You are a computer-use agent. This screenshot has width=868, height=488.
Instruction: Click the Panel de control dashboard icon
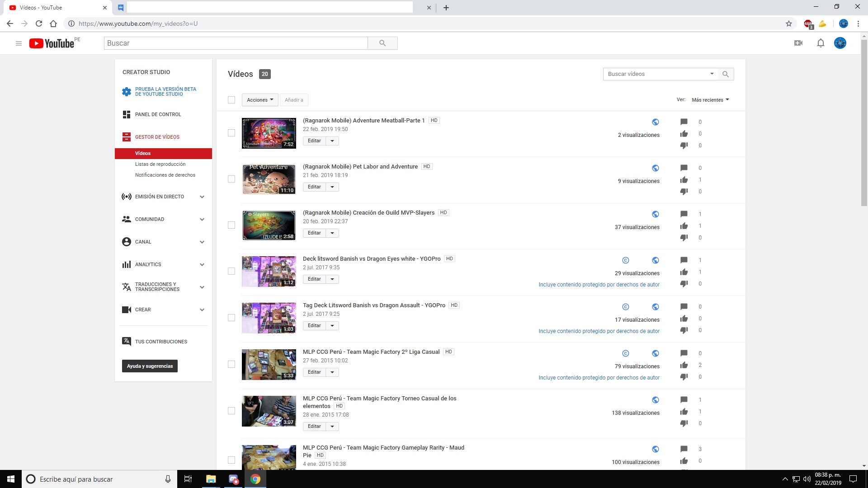[127, 114]
